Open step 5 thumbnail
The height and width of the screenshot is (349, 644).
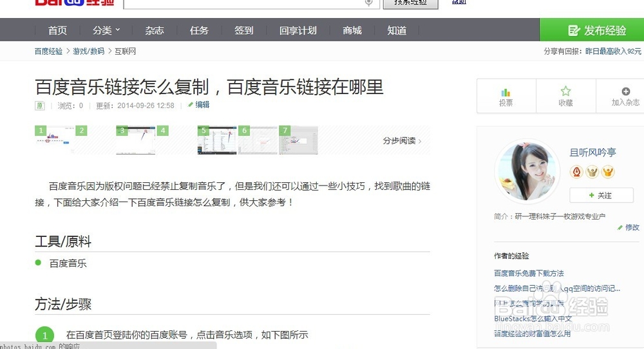click(217, 140)
